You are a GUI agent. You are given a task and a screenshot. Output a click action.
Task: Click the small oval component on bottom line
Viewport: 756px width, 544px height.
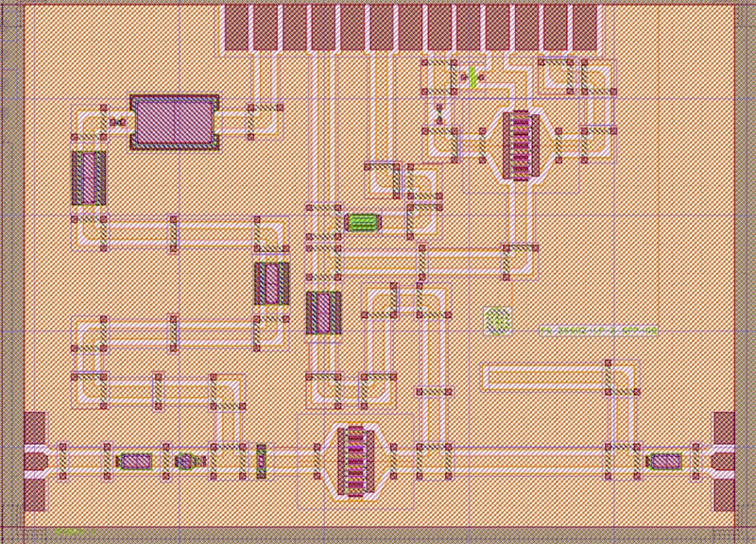pos(185,461)
